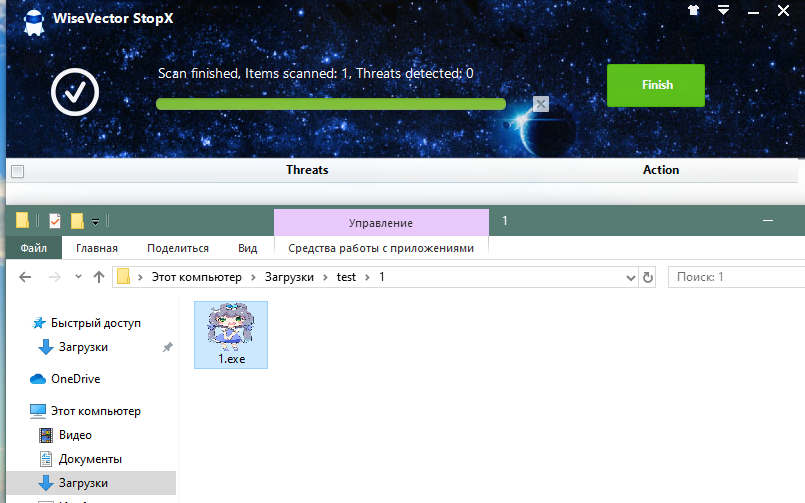The height and width of the screenshot is (503, 805).
Task: Tick the select-all checkbox beside Threats
Action: click(17, 171)
